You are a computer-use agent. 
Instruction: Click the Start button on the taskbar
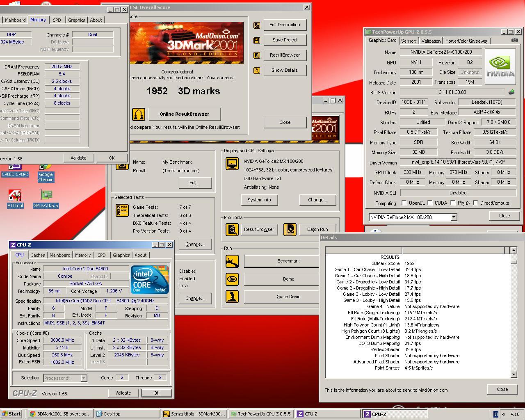pos(11,414)
